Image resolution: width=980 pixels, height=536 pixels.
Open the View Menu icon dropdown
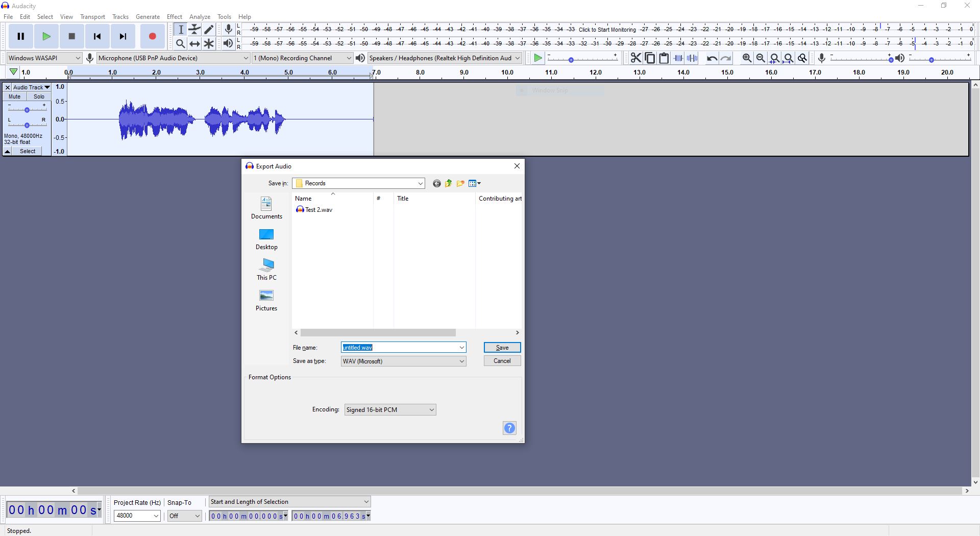click(x=475, y=183)
